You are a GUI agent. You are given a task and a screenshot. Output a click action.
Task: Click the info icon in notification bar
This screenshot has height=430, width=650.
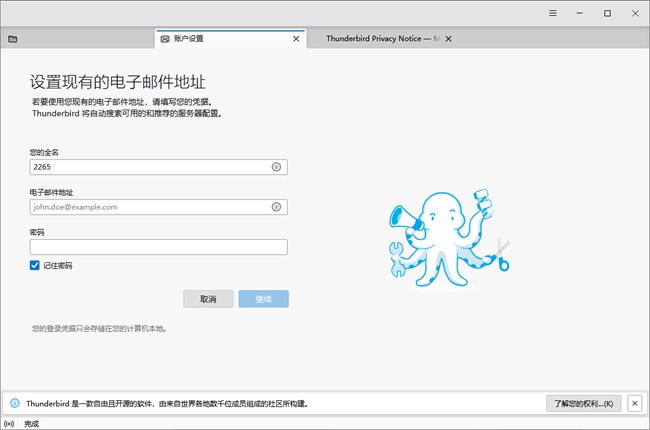(x=14, y=403)
